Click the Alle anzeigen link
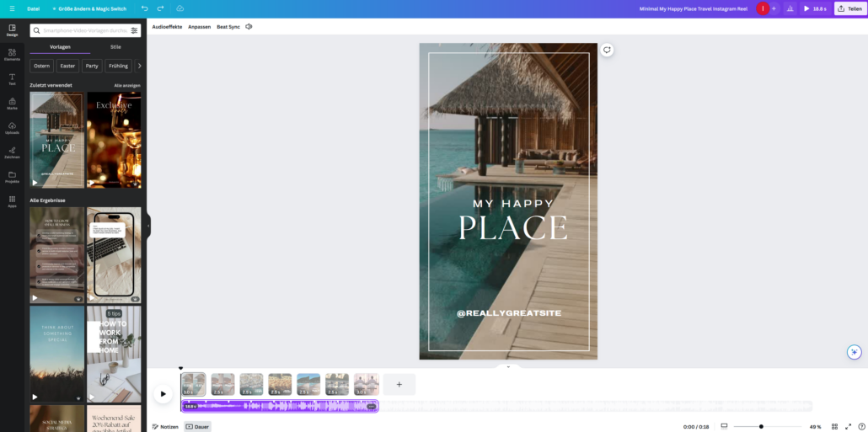Viewport: 868px width, 432px height. click(127, 85)
